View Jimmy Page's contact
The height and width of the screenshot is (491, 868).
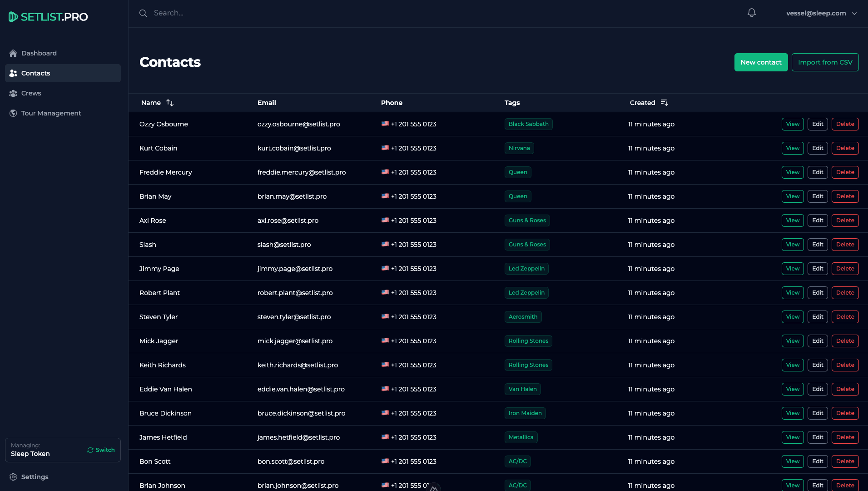click(793, 269)
